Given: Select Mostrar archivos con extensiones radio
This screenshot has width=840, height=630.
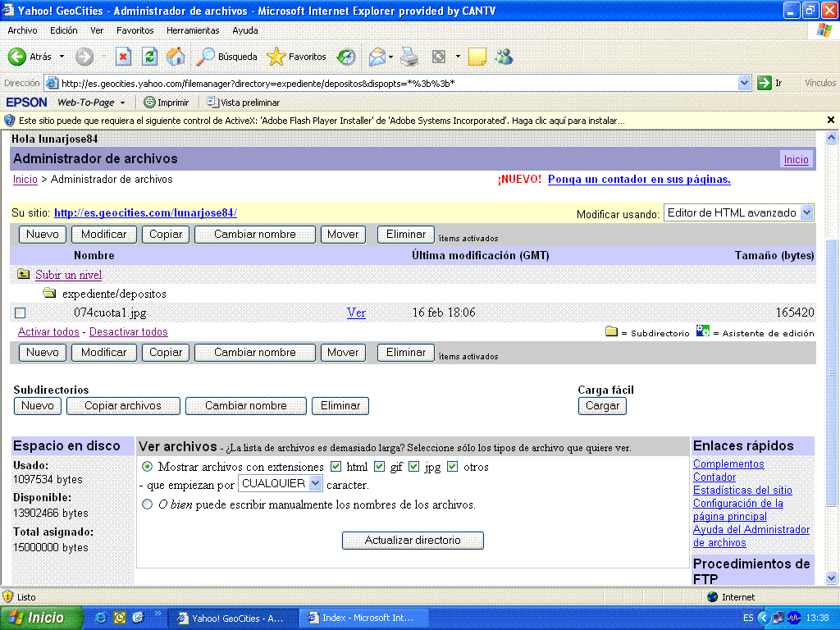Looking at the screenshot, I should pyautogui.click(x=147, y=467).
